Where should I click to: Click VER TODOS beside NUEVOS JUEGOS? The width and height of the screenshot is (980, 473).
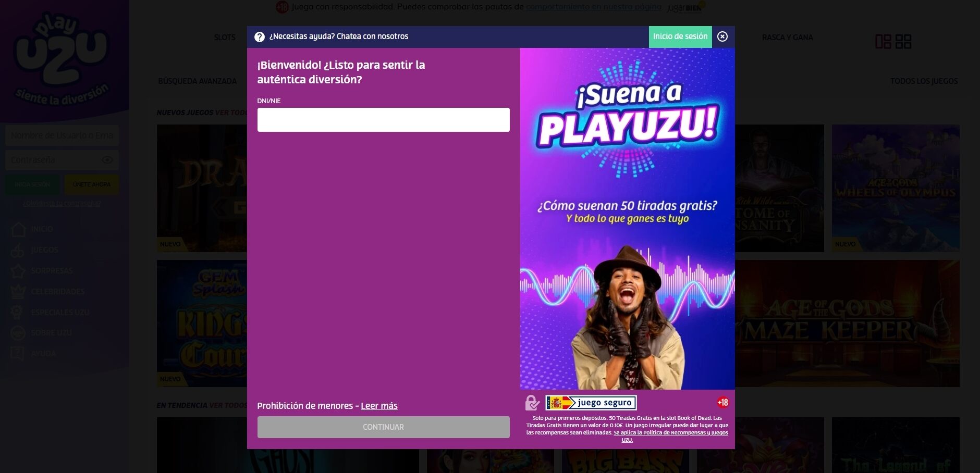click(231, 113)
